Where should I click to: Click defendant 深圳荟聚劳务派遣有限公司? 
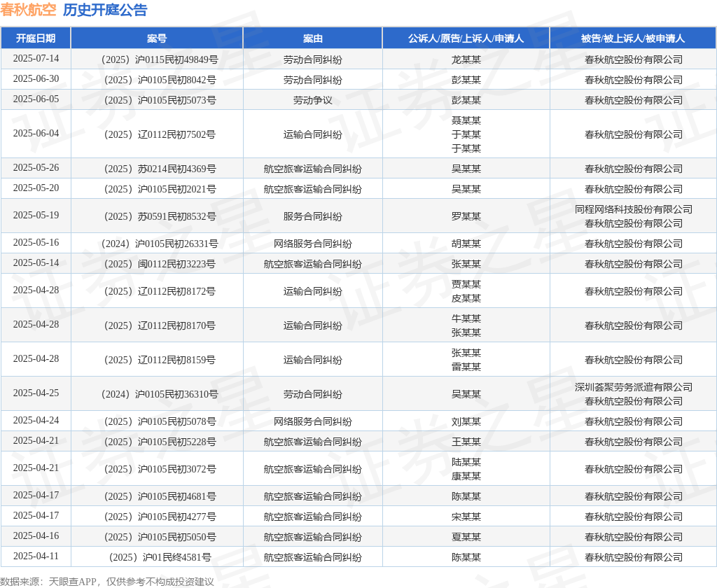pos(633,387)
